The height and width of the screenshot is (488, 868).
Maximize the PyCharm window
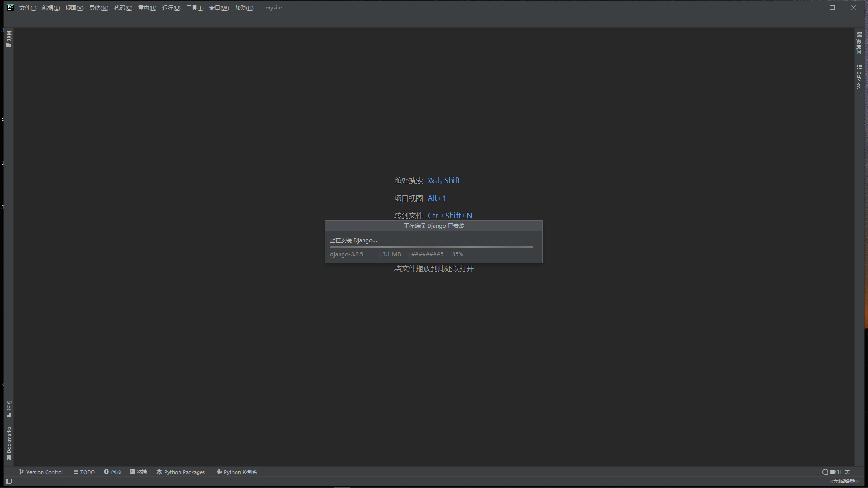(832, 8)
